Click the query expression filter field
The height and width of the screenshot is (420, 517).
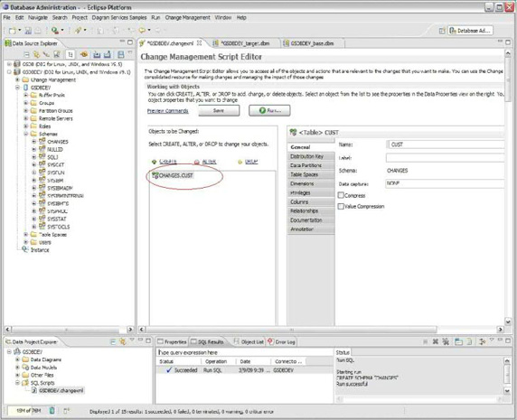(245, 352)
